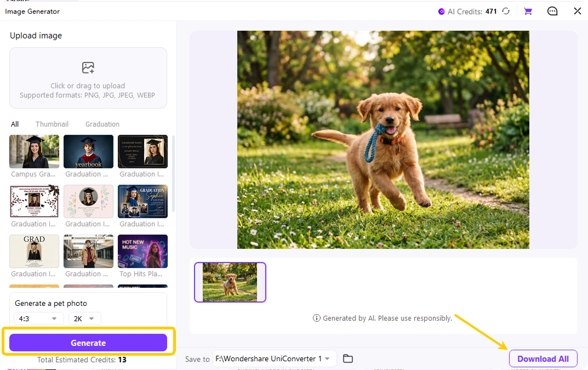This screenshot has height=370, width=588.
Task: Select the GRAD cream template
Action: click(34, 252)
